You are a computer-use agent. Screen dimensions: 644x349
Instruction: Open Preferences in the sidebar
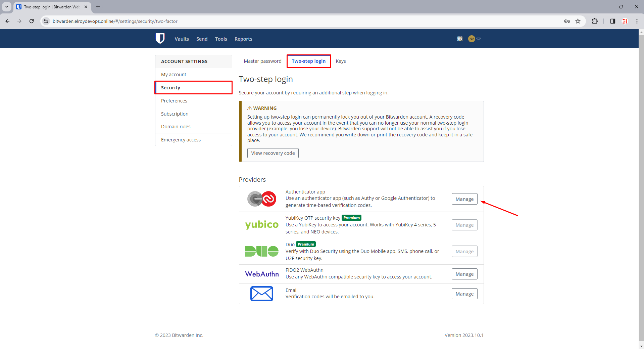[x=194, y=101]
